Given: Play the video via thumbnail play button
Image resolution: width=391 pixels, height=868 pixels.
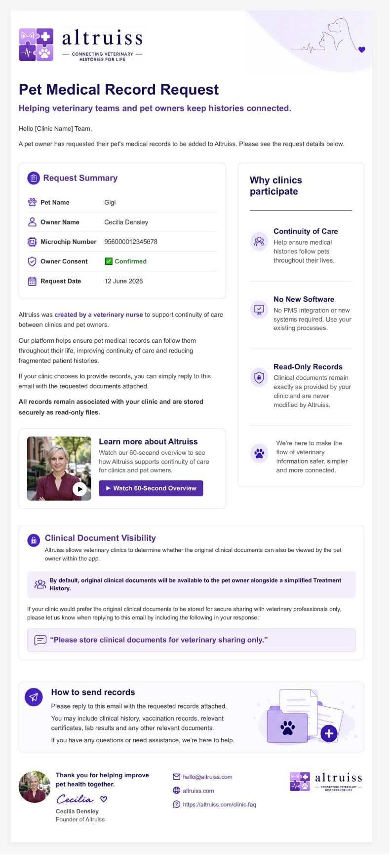Looking at the screenshot, I should tap(79, 489).
